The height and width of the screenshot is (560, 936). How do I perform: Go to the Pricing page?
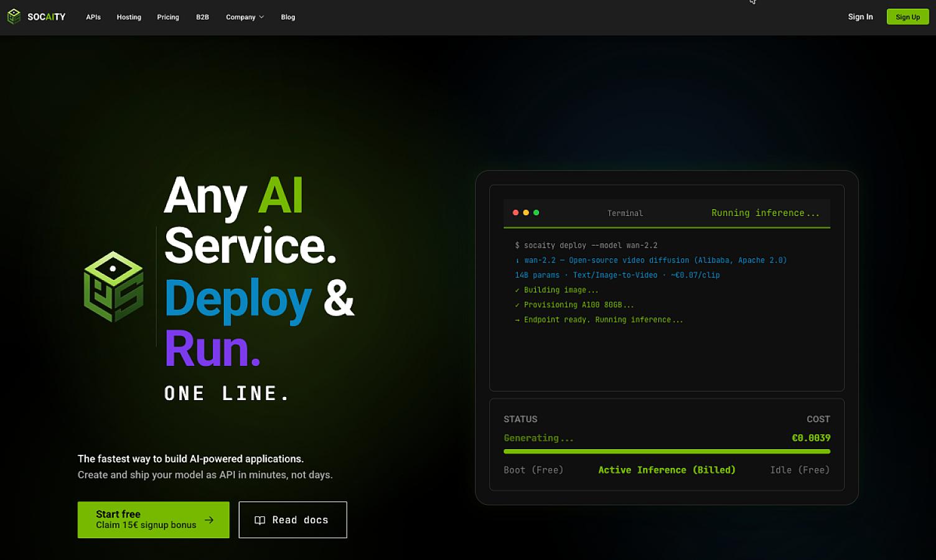point(168,17)
